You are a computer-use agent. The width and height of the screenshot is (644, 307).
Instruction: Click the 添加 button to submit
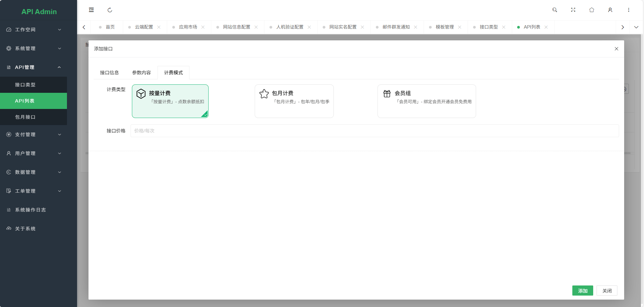point(582,291)
